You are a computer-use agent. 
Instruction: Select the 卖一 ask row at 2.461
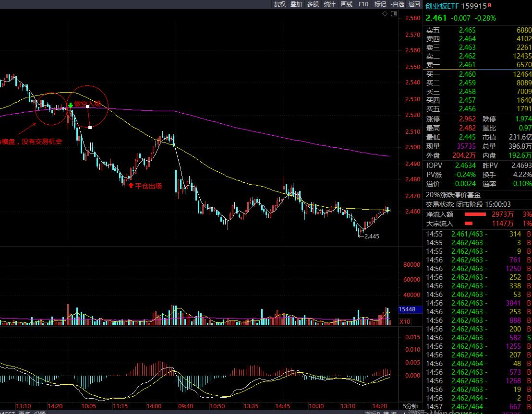coord(478,65)
